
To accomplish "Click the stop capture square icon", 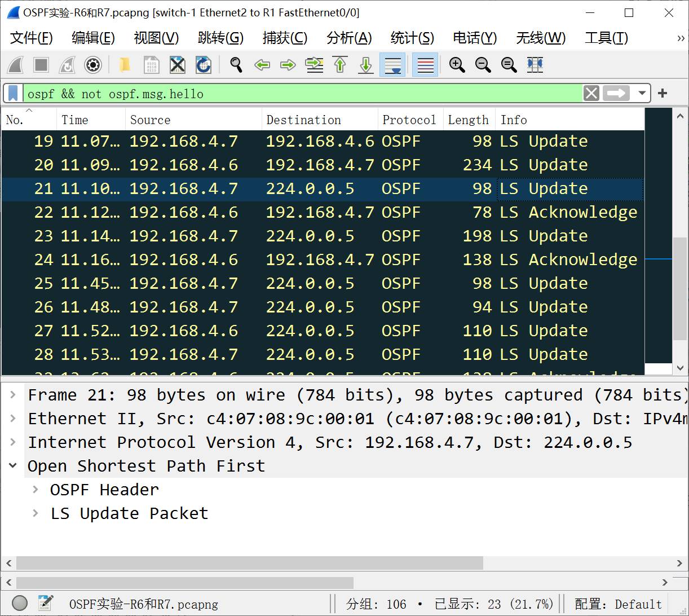I will (41, 65).
